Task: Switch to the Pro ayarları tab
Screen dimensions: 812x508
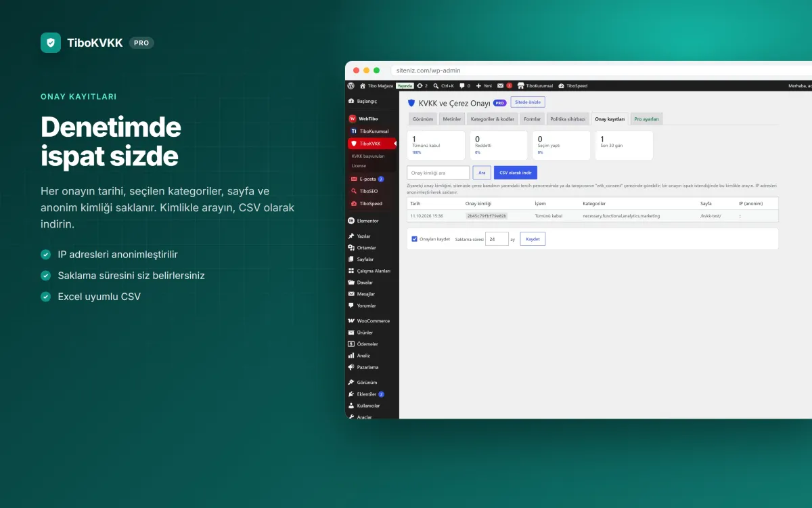Action: [646, 119]
